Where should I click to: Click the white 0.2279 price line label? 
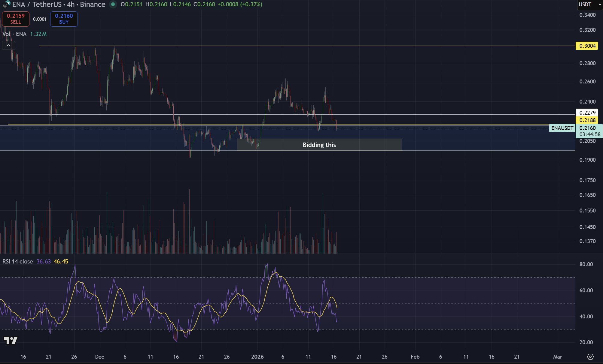point(587,113)
